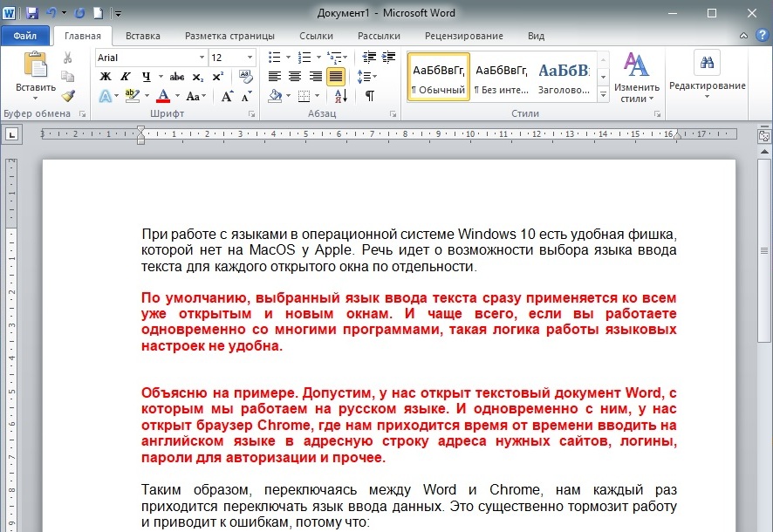Screen dimensions: 773x532
Task: Redo the last action
Action: [80, 13]
